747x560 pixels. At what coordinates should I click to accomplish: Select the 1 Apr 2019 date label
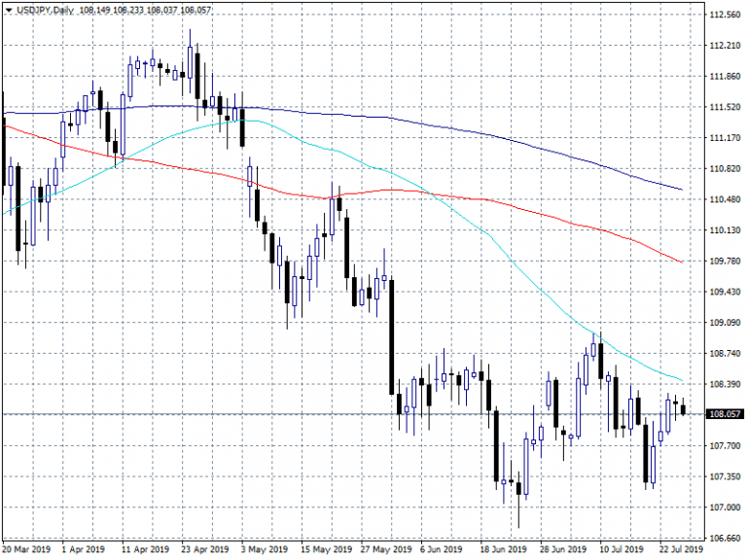[85, 549]
